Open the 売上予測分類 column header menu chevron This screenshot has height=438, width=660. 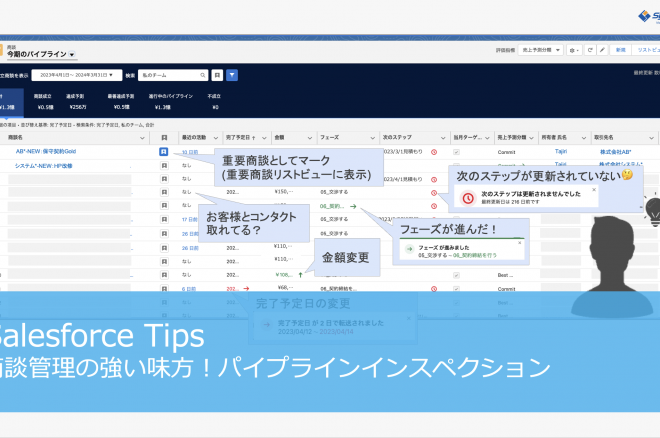[532, 138]
